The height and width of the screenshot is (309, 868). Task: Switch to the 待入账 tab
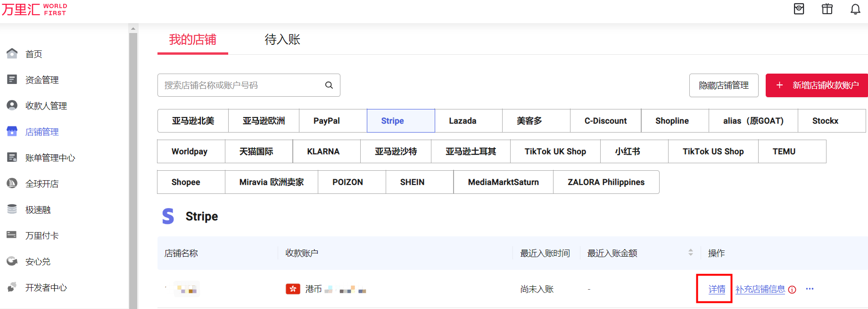point(282,40)
